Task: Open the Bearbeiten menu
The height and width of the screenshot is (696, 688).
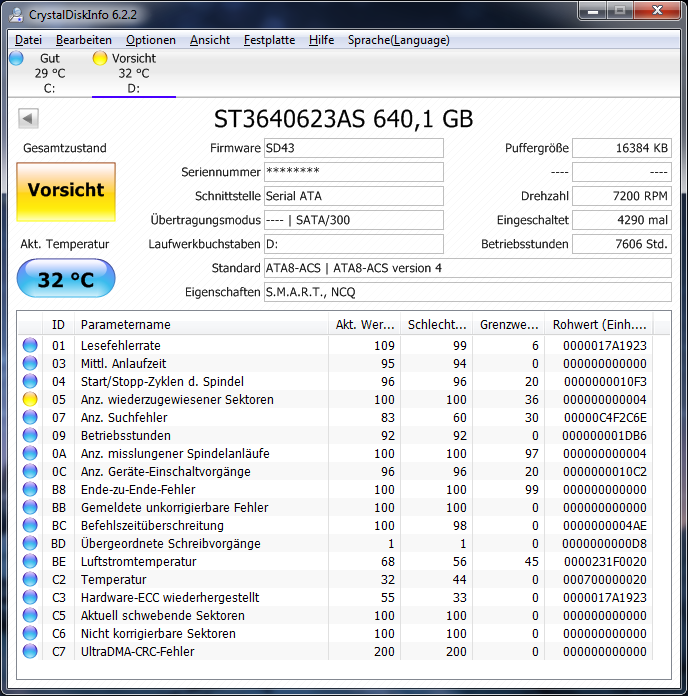Action: (x=83, y=40)
